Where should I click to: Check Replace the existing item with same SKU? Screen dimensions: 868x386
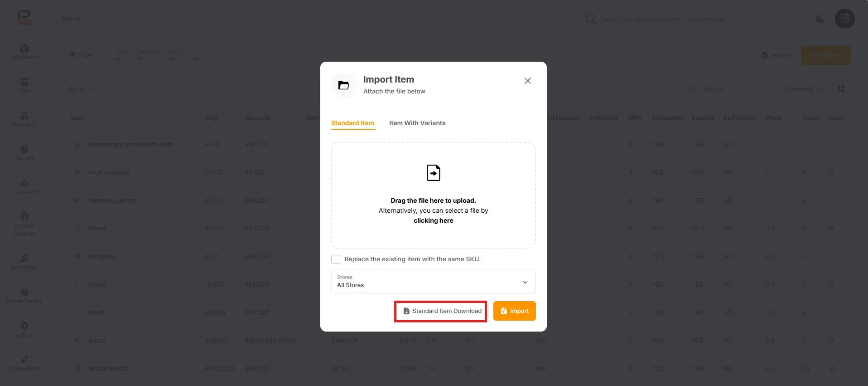(x=336, y=259)
